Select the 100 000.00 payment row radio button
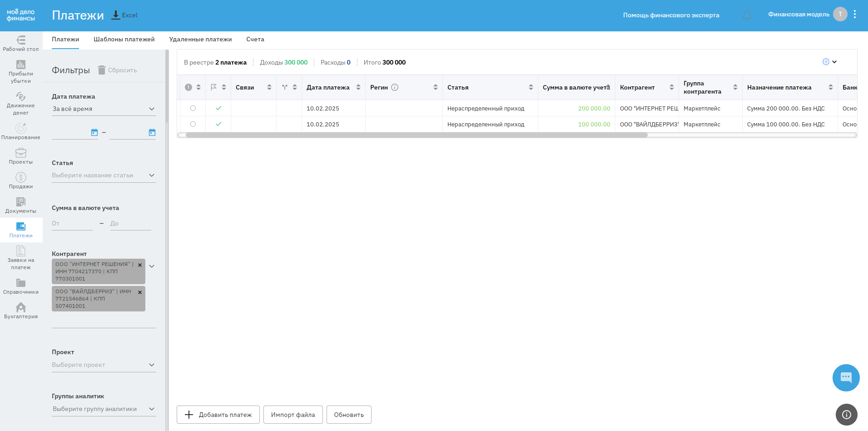 pos(193,124)
